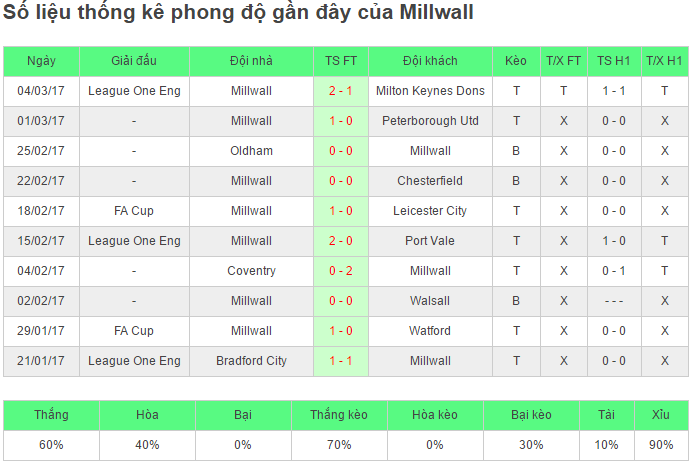Viewport: 694px width, 461px height.
Task: Click FA Cup in the 18/02/17 row
Action: click(x=134, y=211)
